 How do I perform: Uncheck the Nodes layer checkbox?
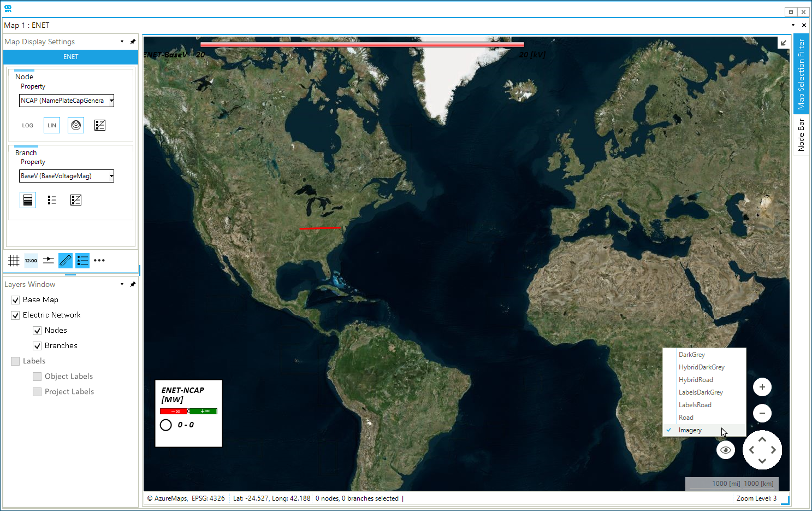37,331
